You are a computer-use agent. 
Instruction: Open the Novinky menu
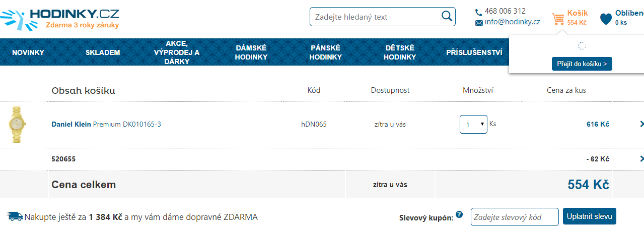point(28,52)
